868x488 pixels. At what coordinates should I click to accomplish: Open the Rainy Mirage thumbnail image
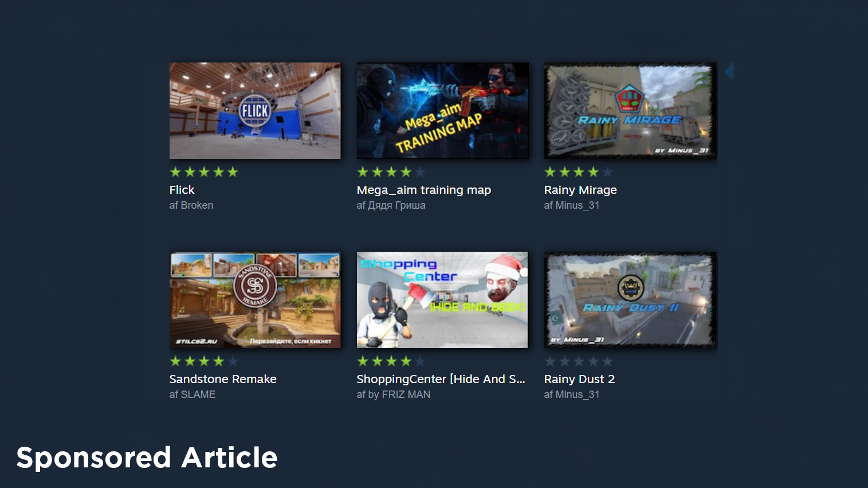pos(630,111)
